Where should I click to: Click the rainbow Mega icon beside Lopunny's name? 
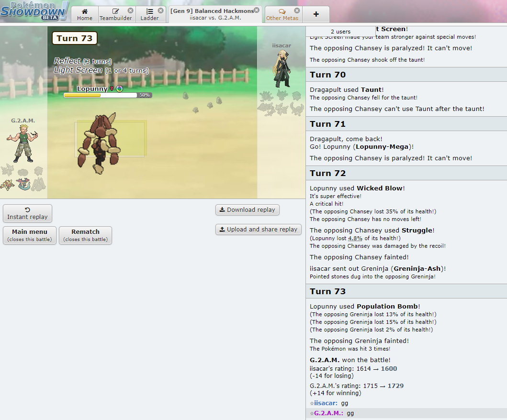[x=119, y=89]
